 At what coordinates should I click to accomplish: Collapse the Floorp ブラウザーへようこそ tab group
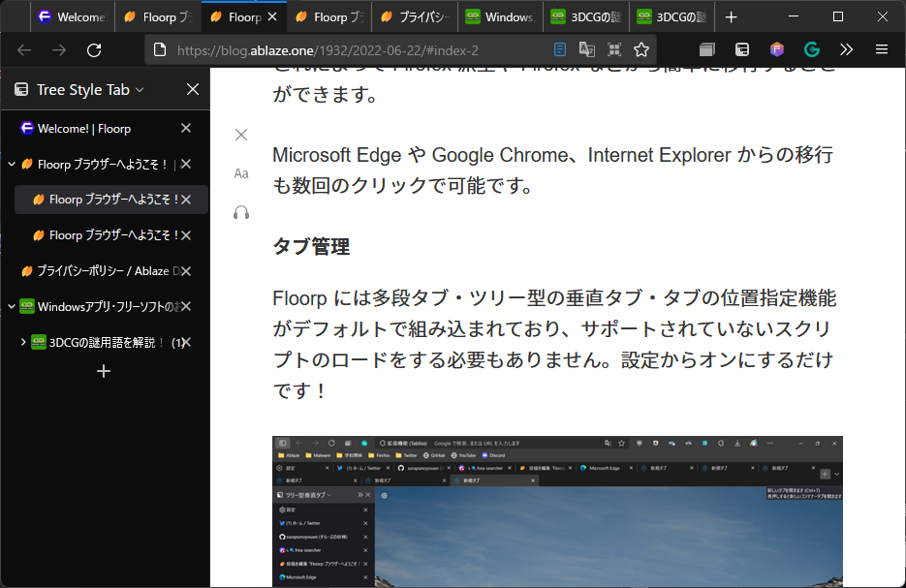[11, 164]
